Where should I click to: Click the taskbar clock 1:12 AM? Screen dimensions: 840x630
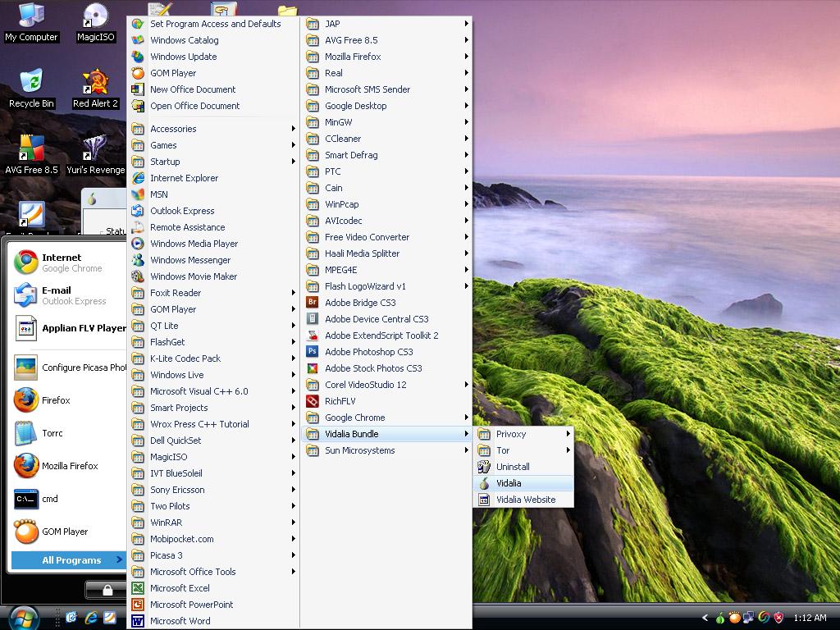[x=810, y=618]
